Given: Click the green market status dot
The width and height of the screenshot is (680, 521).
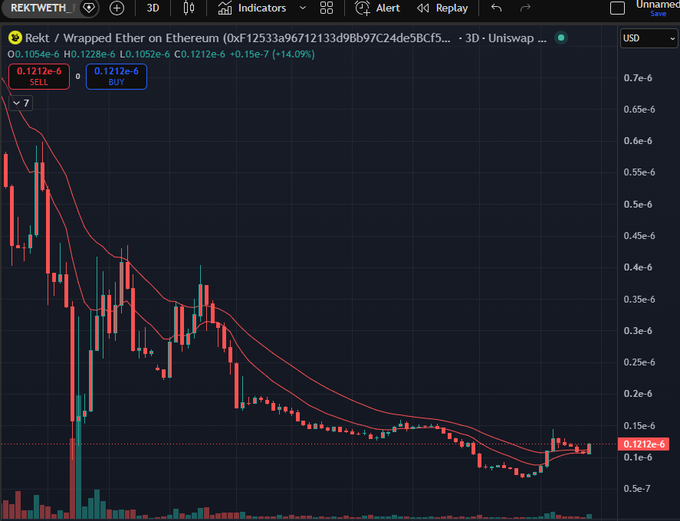Looking at the screenshot, I should (561, 38).
